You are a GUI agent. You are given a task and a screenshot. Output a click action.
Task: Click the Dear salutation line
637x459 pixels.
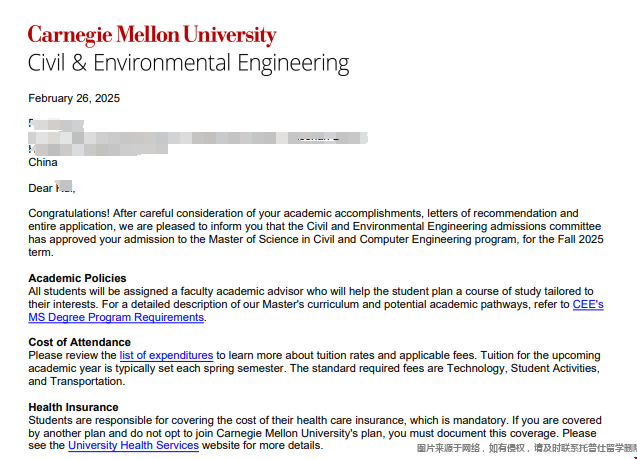click(x=52, y=188)
